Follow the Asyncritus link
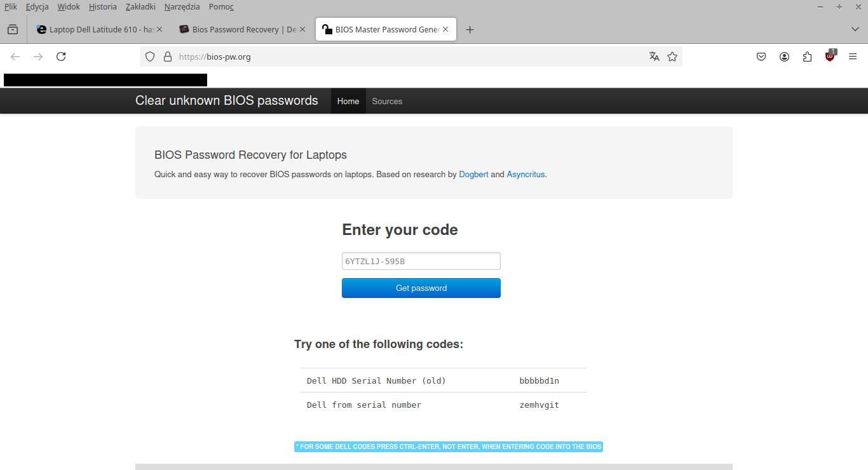868x470 pixels. point(526,174)
